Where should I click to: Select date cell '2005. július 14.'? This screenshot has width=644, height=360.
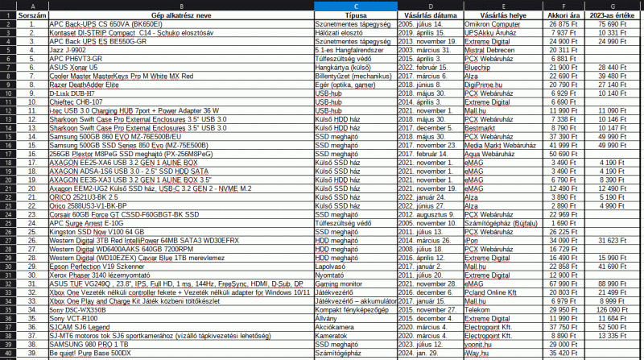[431, 24]
